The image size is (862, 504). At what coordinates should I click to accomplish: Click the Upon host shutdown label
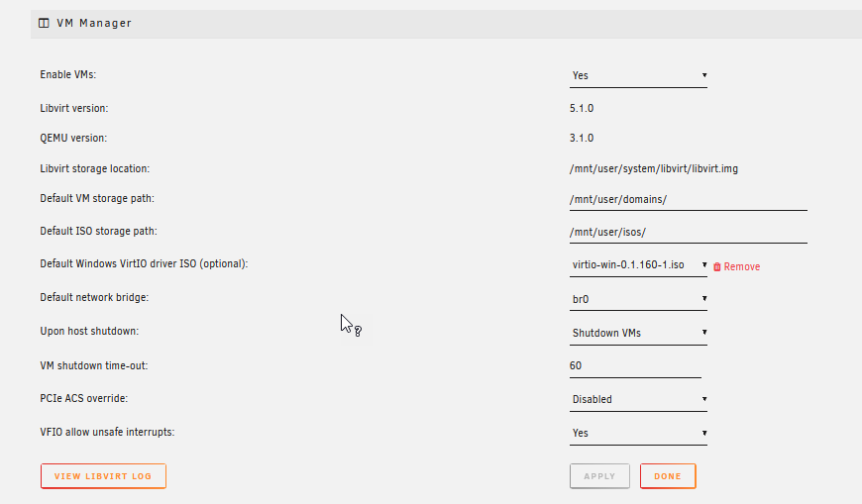coord(89,331)
